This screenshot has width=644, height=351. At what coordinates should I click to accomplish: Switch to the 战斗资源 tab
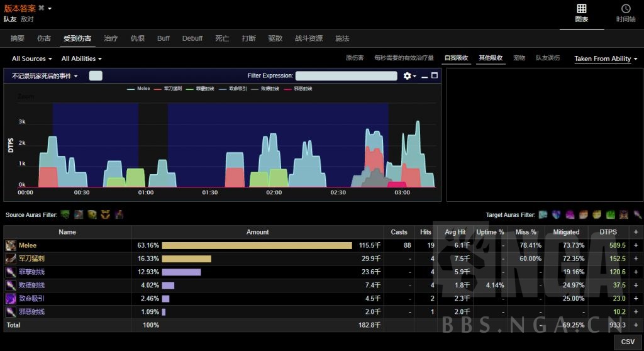pyautogui.click(x=309, y=38)
